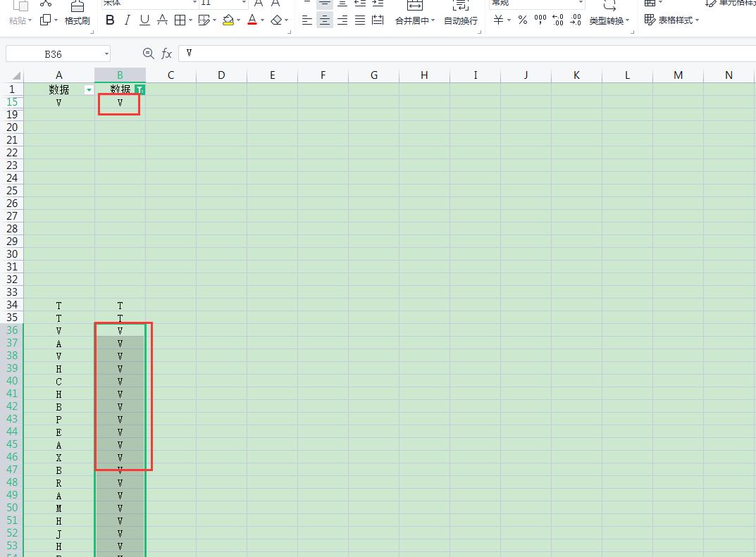Click the Name Box showing B36
This screenshot has height=557, width=756.
pos(53,54)
